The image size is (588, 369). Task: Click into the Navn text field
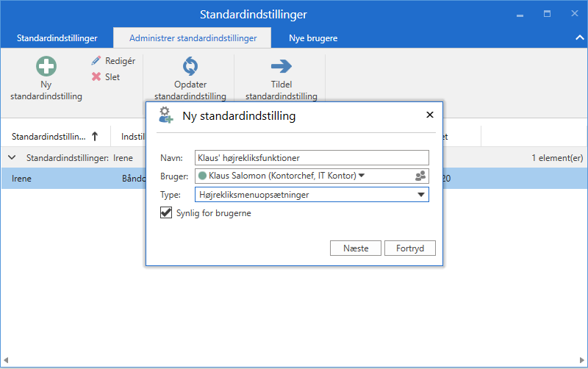click(311, 157)
